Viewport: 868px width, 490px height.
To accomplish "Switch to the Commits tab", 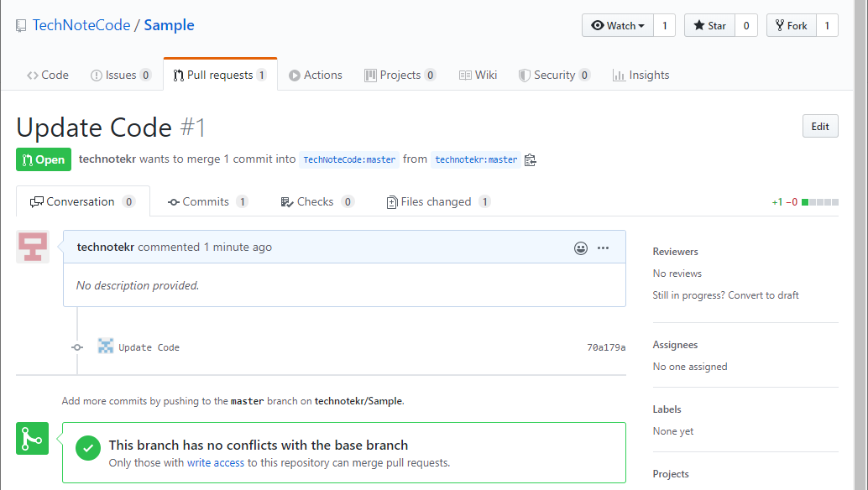I will [x=207, y=202].
